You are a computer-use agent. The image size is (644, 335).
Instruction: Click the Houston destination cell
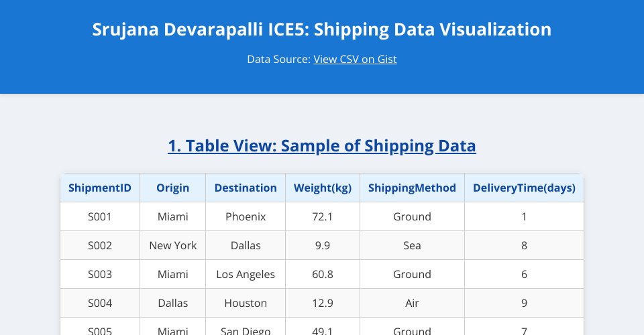[246, 303]
